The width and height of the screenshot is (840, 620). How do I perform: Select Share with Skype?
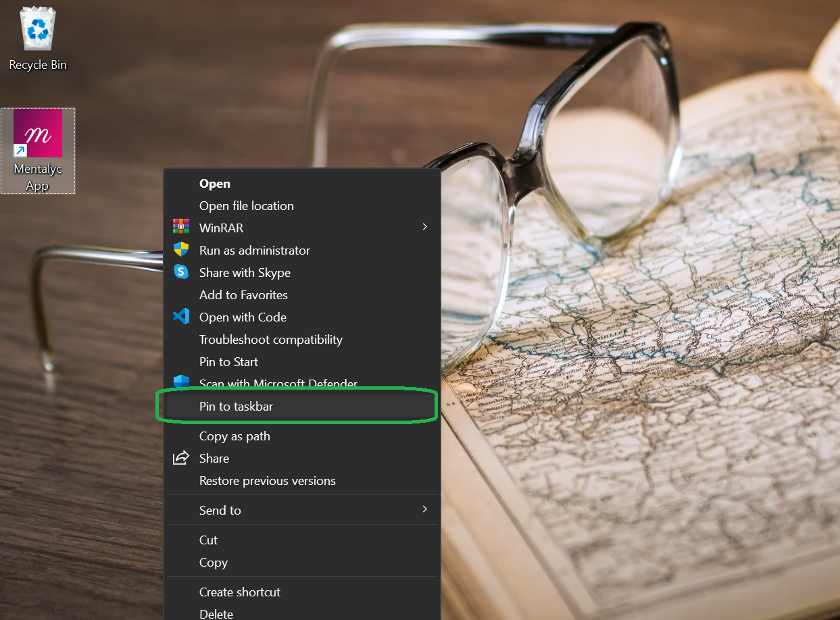pos(302,273)
